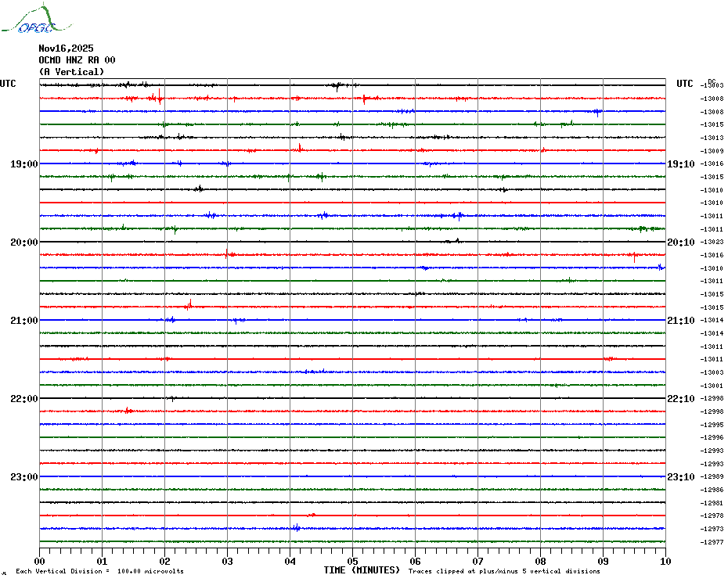Click the 10 minute tick label
The image size is (728, 582).
coord(665,561)
